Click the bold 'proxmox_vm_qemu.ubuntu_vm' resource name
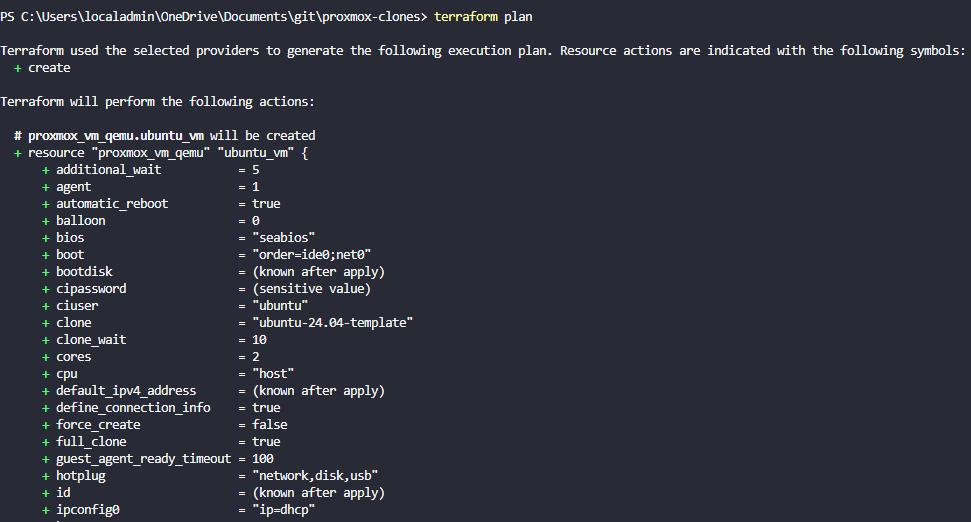This screenshot has height=522, width=971. [115, 135]
